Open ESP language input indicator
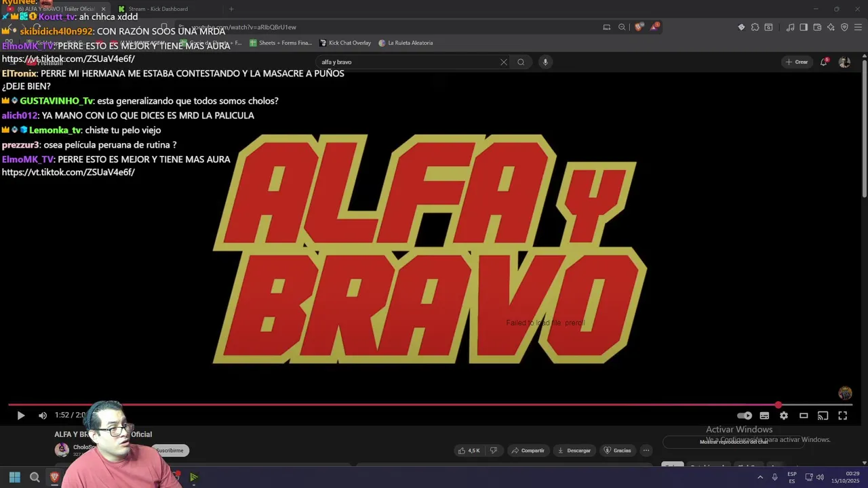 pyautogui.click(x=792, y=477)
